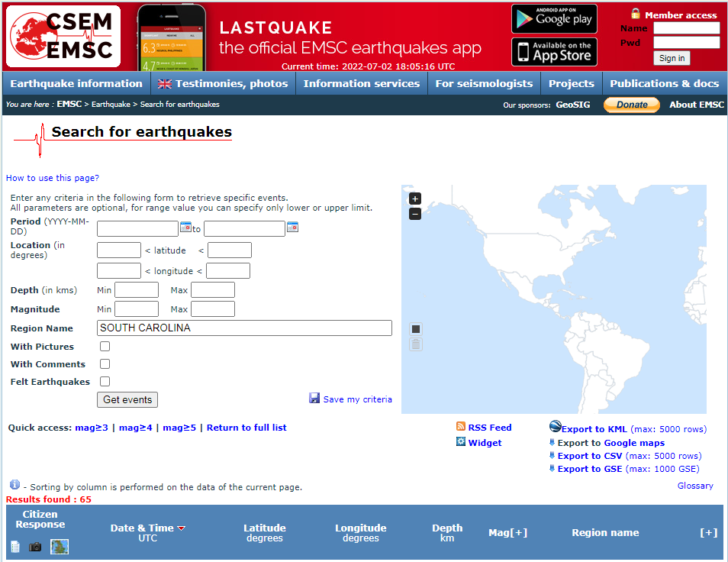Open the Widget link
Screen dimensions: 728x562
coord(485,443)
